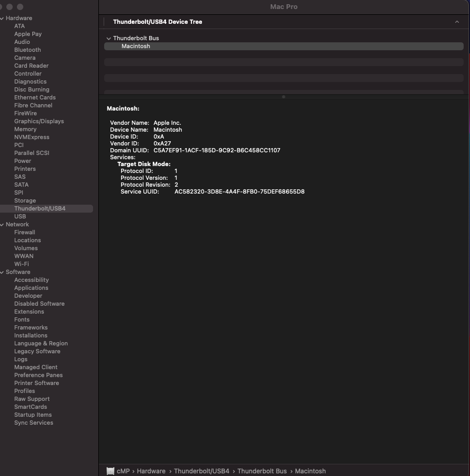View Diagnostics information

(30, 81)
